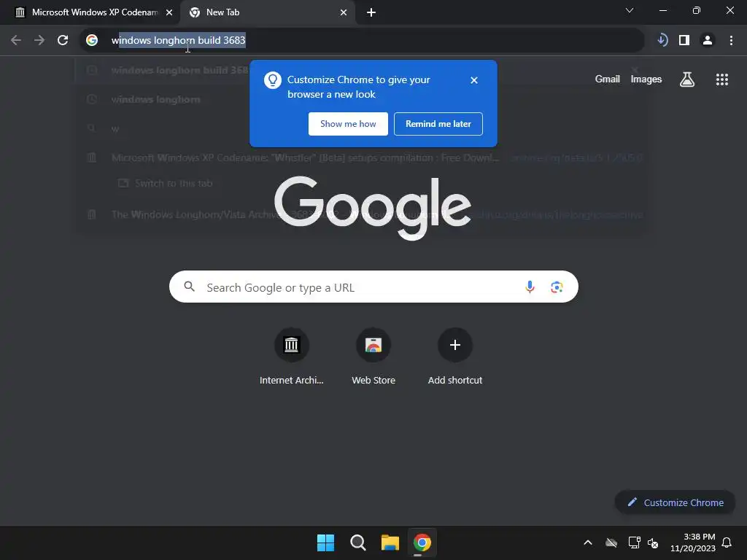The width and height of the screenshot is (747, 560).
Task: Open the Web Store shortcut
Action: [x=373, y=356]
